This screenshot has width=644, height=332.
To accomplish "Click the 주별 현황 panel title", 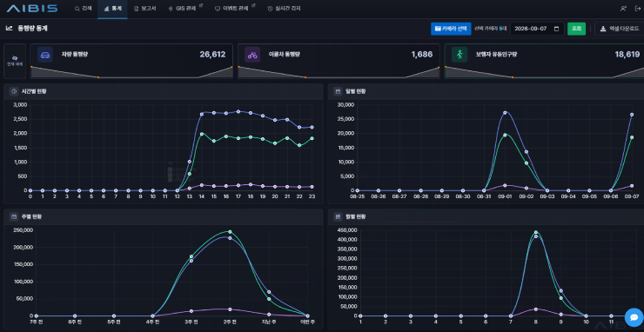I will pos(31,216).
